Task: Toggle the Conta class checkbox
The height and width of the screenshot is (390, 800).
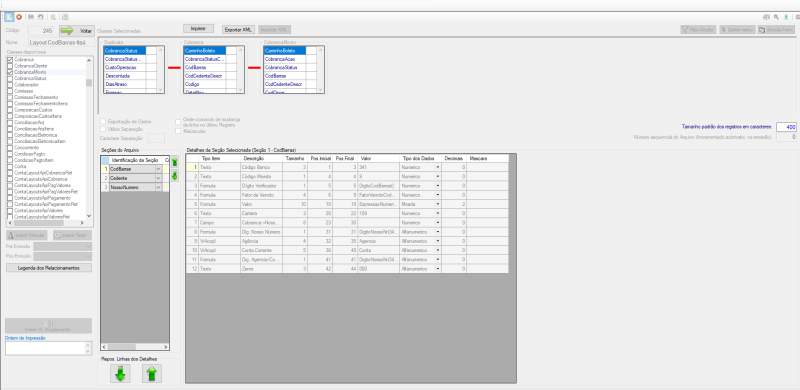Action: [10, 166]
